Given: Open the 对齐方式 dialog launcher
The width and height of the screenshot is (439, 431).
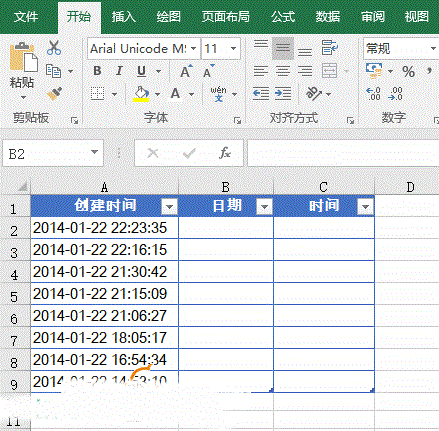Looking at the screenshot, I should [350, 120].
